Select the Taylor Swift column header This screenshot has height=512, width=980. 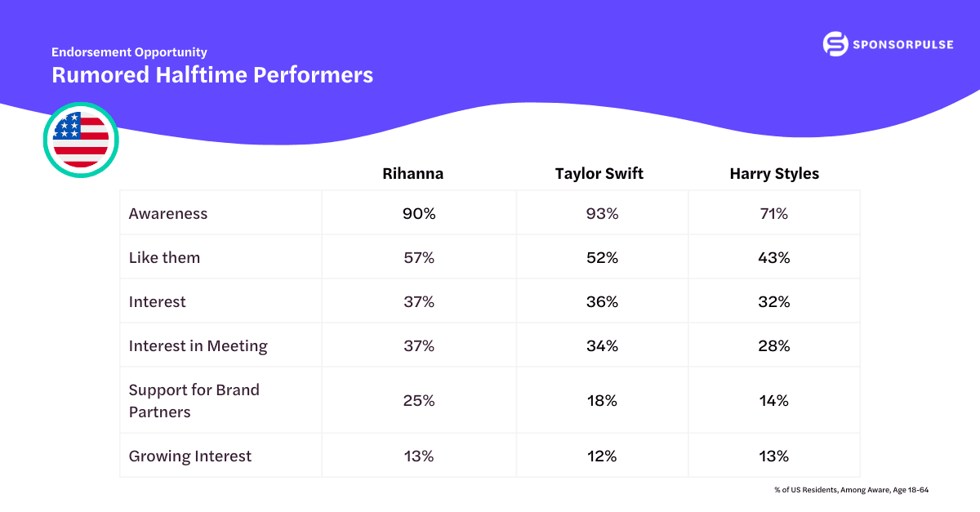tap(599, 174)
